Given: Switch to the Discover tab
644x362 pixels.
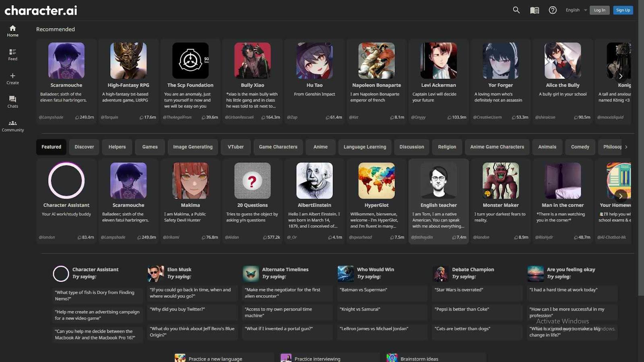Looking at the screenshot, I should pos(84,147).
